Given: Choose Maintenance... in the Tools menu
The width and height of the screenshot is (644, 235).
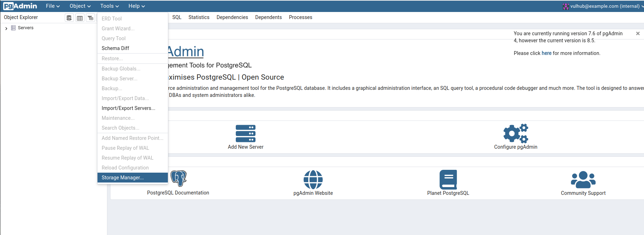Looking at the screenshot, I should point(133,118).
